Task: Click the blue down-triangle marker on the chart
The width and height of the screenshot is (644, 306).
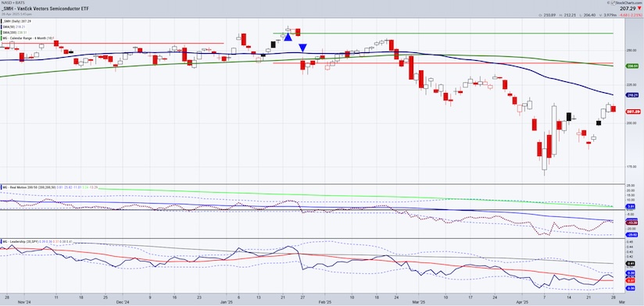Action: coord(302,48)
